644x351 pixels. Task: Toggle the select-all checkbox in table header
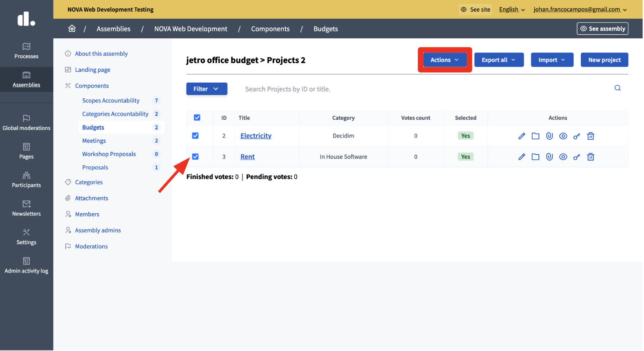tap(197, 118)
